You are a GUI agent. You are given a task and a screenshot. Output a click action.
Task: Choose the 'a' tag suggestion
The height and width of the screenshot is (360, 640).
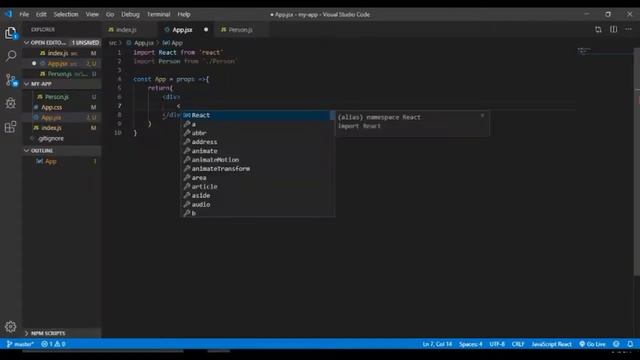point(257,124)
